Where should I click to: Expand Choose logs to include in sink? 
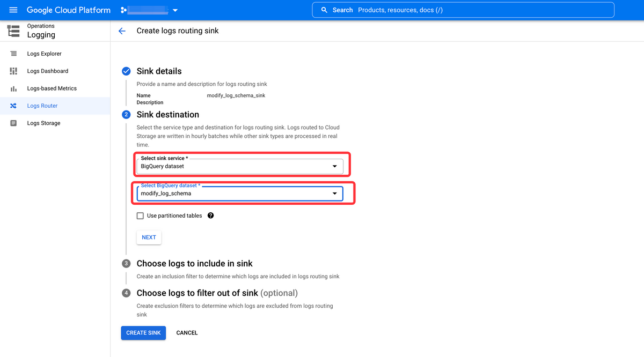pyautogui.click(x=195, y=264)
